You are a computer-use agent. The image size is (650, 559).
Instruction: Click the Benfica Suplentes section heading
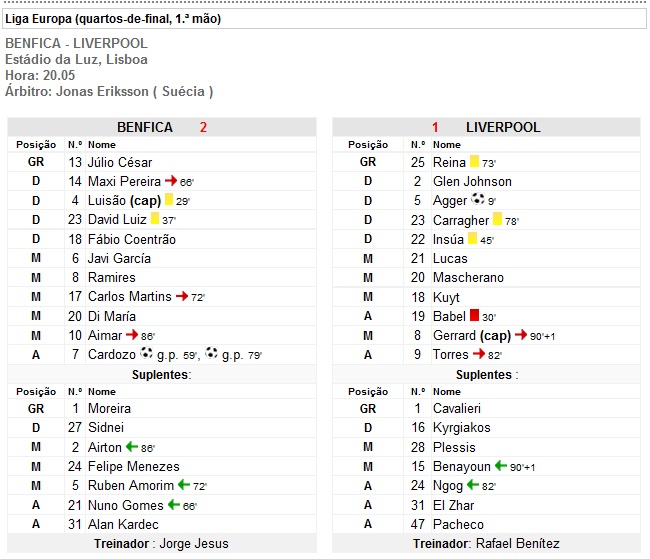[162, 374]
